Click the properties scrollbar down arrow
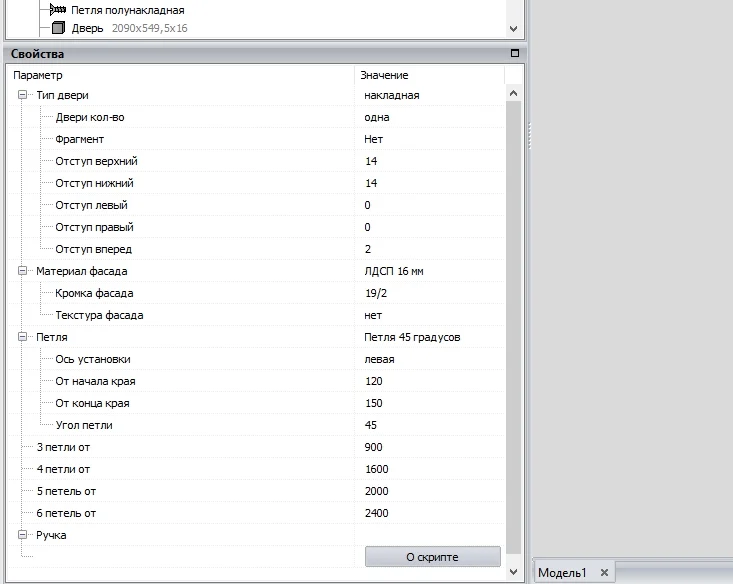 tap(513, 571)
